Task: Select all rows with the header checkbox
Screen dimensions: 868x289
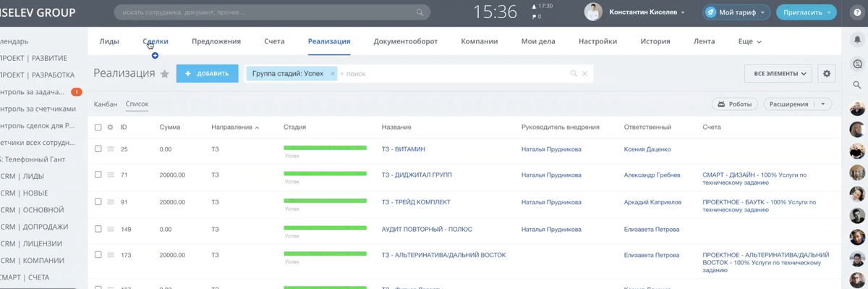Action: coord(98,127)
